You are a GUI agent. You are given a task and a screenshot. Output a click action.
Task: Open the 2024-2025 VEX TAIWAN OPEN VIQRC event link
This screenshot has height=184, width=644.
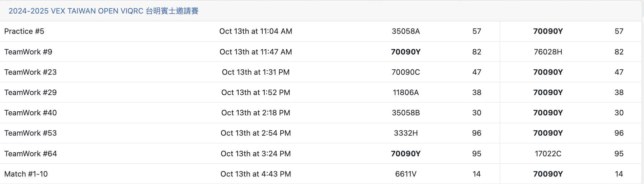tap(103, 11)
